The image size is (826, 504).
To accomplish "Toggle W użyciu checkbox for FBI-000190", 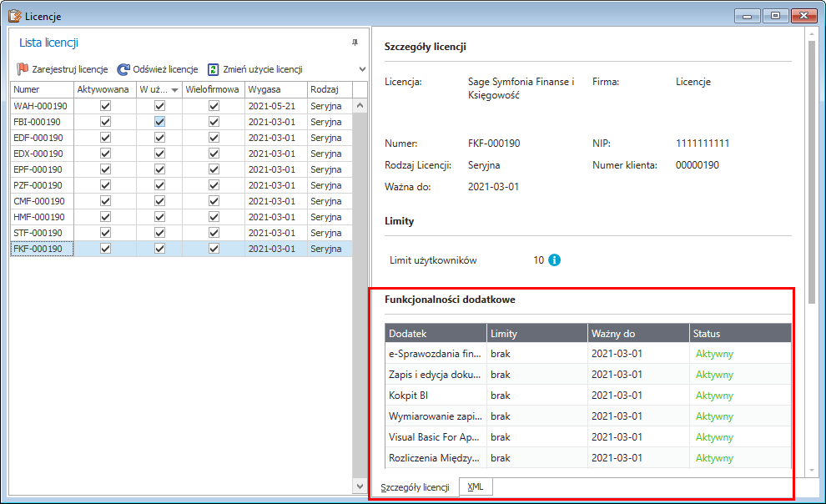I will point(159,122).
